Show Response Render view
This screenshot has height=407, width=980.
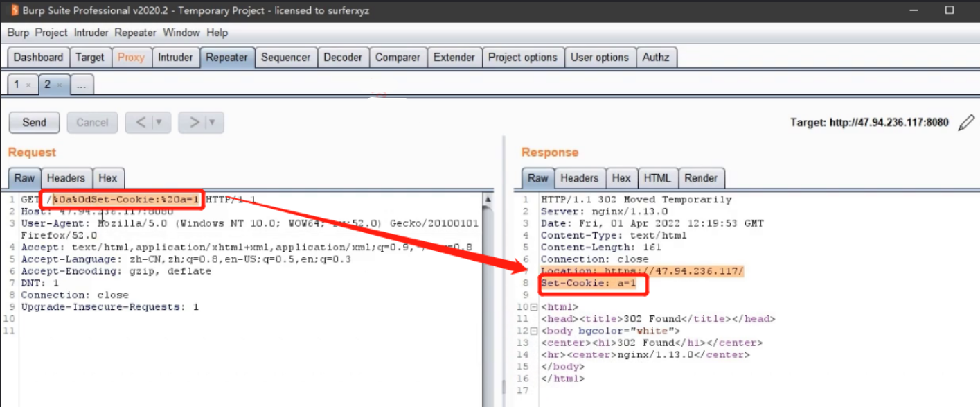click(x=701, y=178)
